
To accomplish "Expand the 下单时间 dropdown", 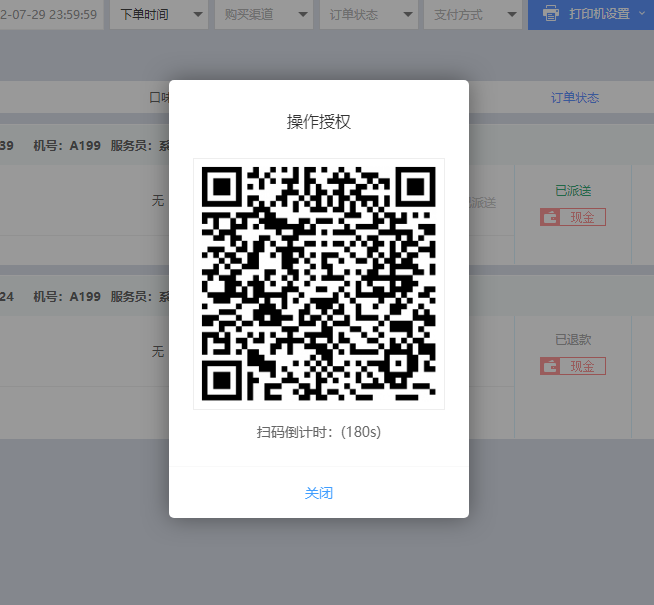I will (158, 14).
